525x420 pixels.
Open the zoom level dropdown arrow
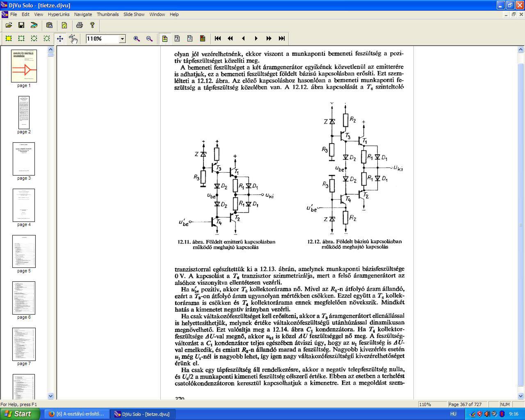(x=122, y=39)
